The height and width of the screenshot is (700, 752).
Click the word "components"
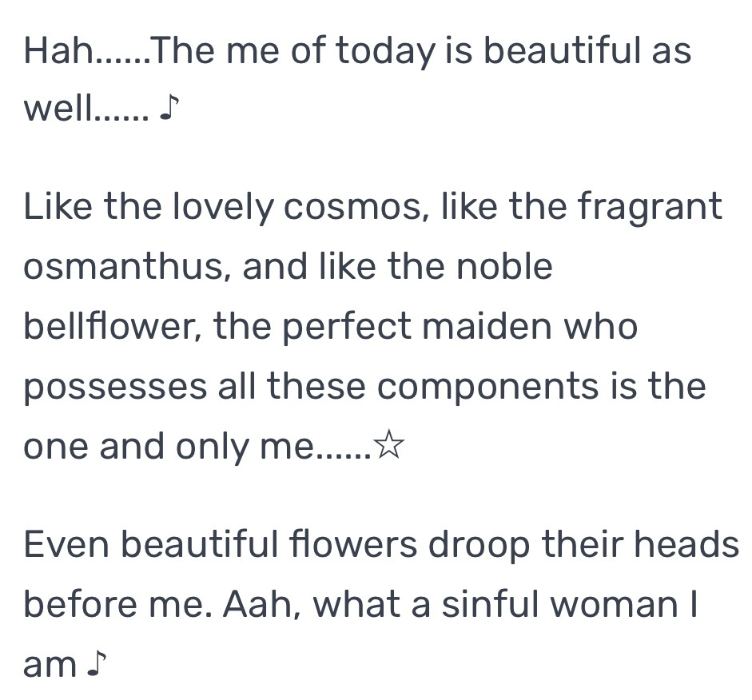487,388
